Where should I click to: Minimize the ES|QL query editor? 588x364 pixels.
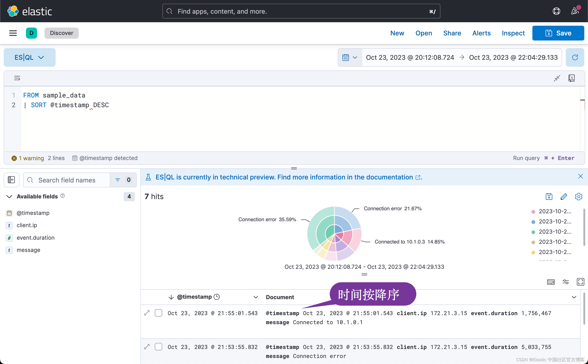pos(557,78)
